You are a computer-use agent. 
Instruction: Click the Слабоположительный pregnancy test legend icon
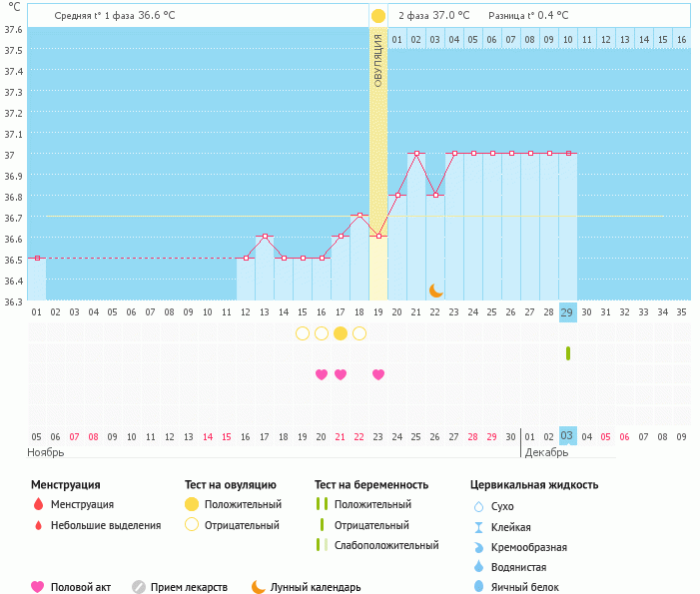pos(321,545)
